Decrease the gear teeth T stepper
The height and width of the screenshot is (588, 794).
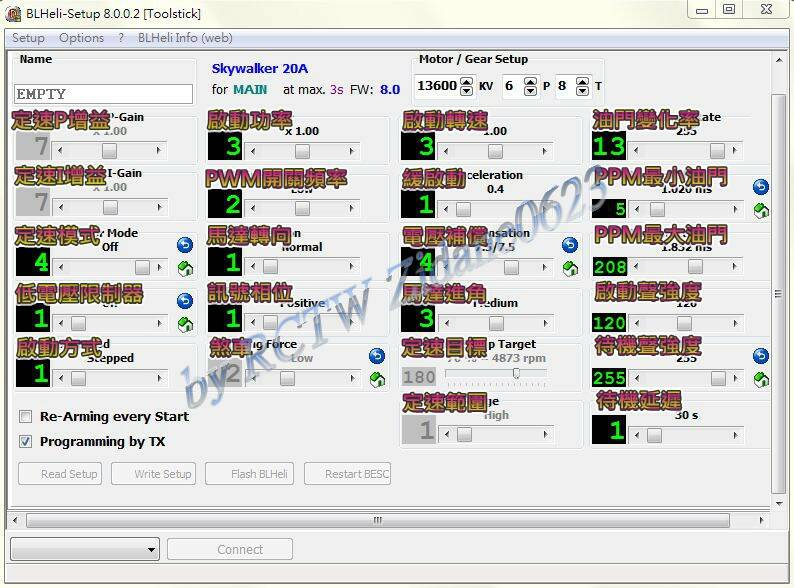582,91
